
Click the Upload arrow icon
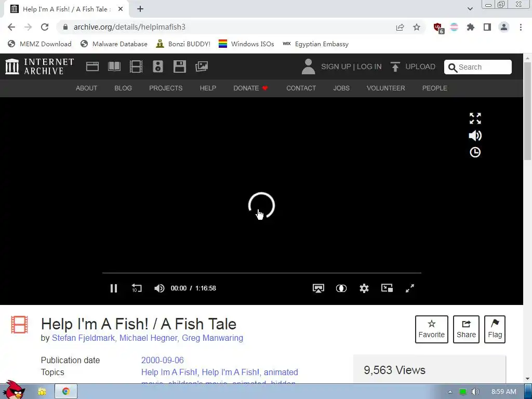coord(395,66)
